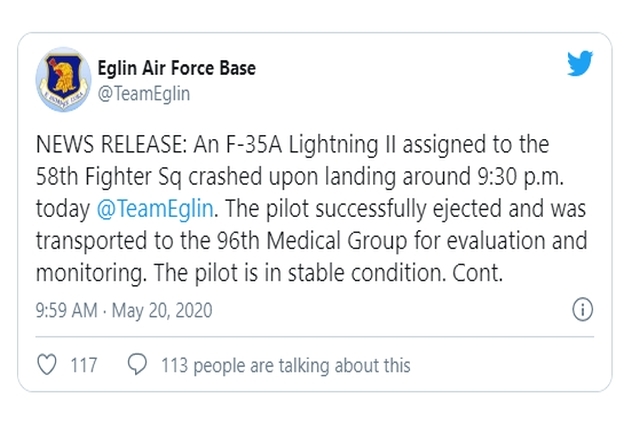
Task: Click the May 20, 2020 date
Action: (162, 310)
